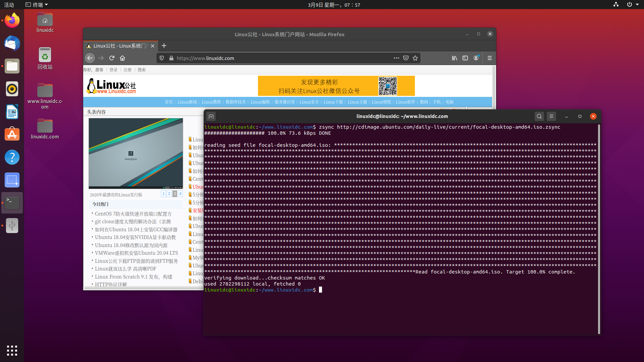This screenshot has height=362, width=644.
Task: Bookmark this page with the star icon
Action: pyautogui.click(x=415, y=58)
